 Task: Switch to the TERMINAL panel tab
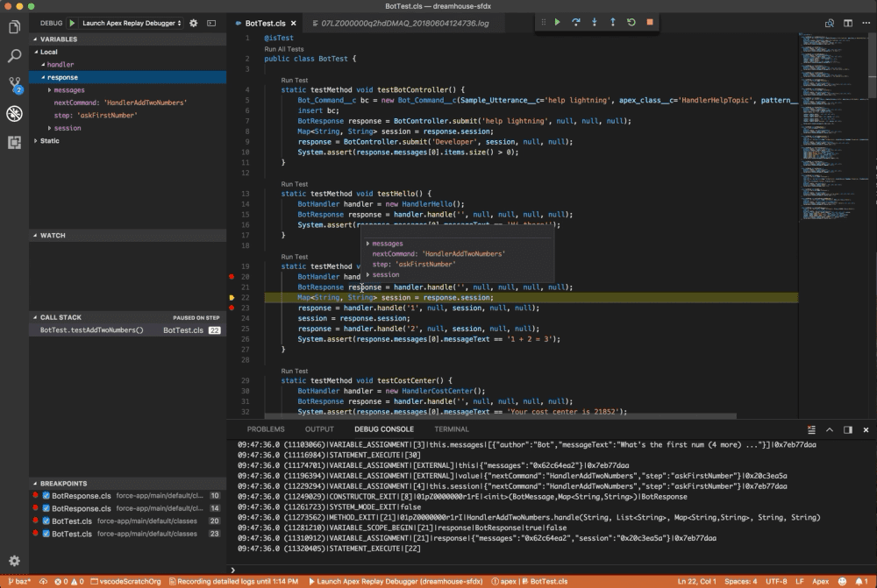click(451, 429)
